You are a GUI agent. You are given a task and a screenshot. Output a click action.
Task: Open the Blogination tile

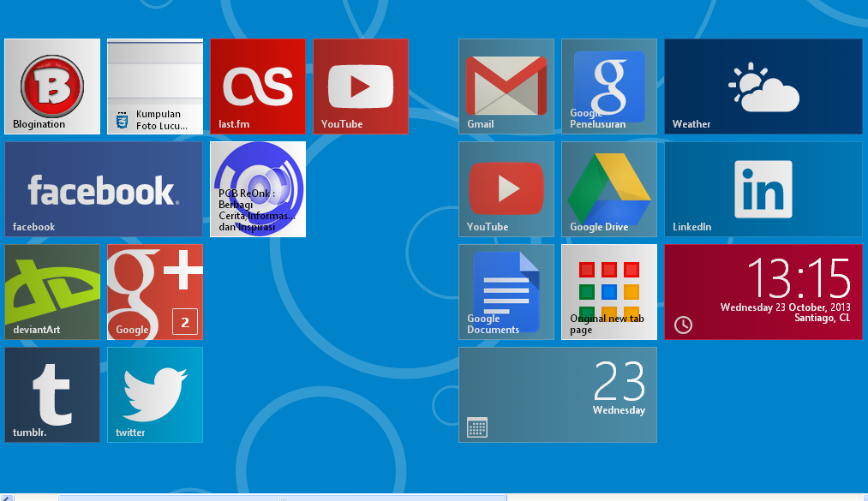[x=52, y=86]
